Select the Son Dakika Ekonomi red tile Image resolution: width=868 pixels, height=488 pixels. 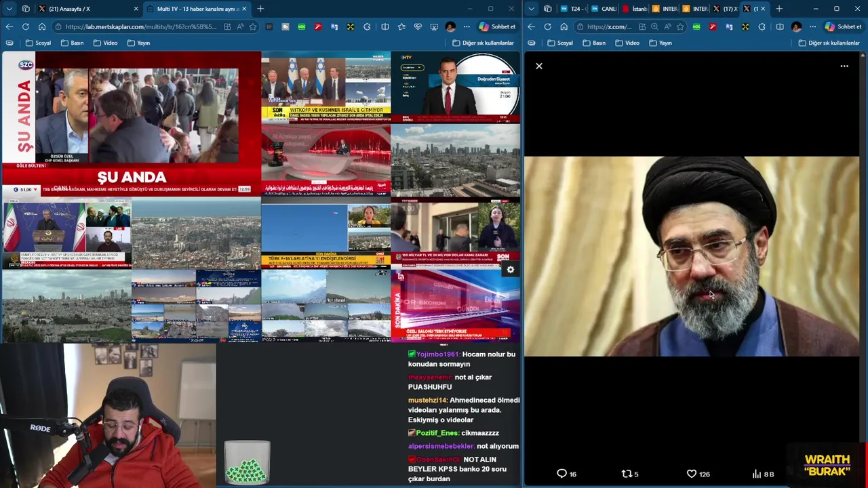pos(455,306)
